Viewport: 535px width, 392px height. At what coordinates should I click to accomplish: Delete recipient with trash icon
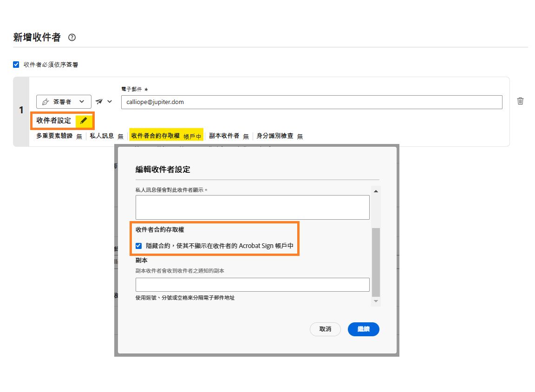pos(520,101)
